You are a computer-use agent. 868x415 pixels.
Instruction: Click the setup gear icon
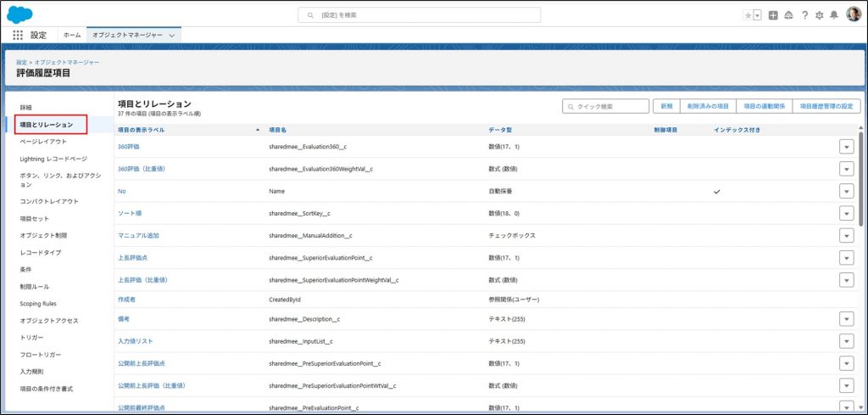(x=819, y=15)
